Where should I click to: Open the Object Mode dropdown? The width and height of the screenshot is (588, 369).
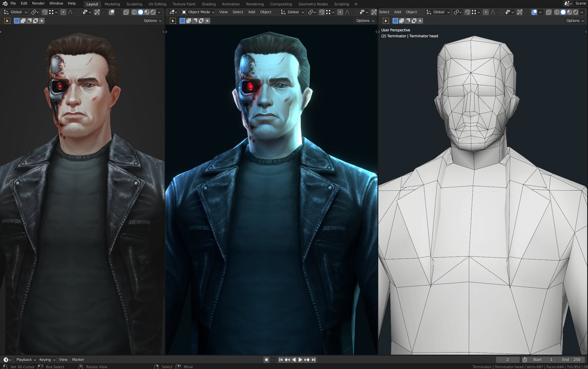pos(198,12)
